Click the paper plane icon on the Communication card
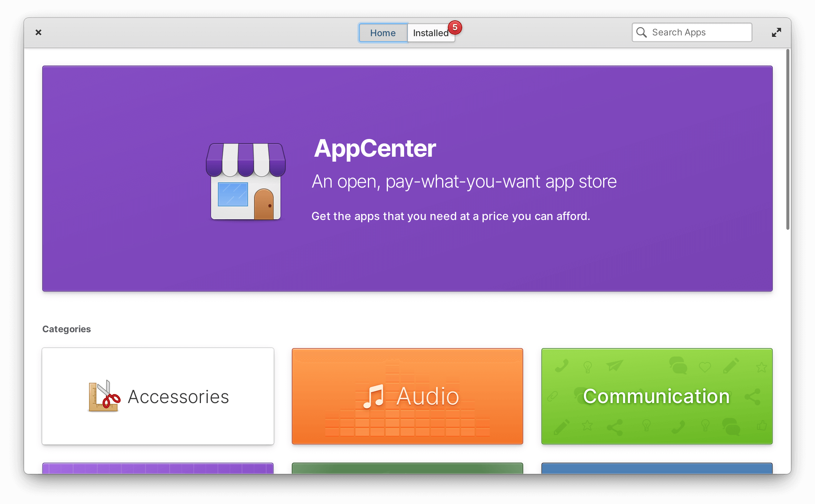Screen dimensions: 815x504 pos(614,365)
